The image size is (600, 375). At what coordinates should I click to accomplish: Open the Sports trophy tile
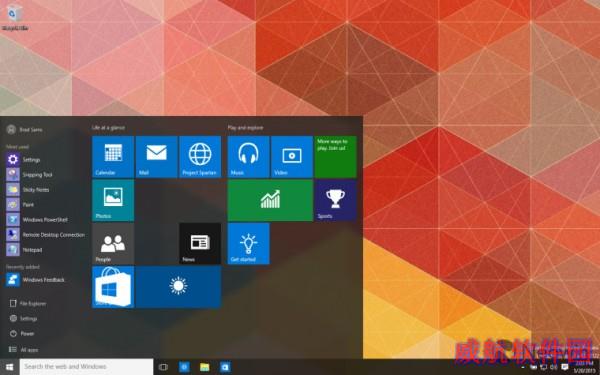click(336, 200)
